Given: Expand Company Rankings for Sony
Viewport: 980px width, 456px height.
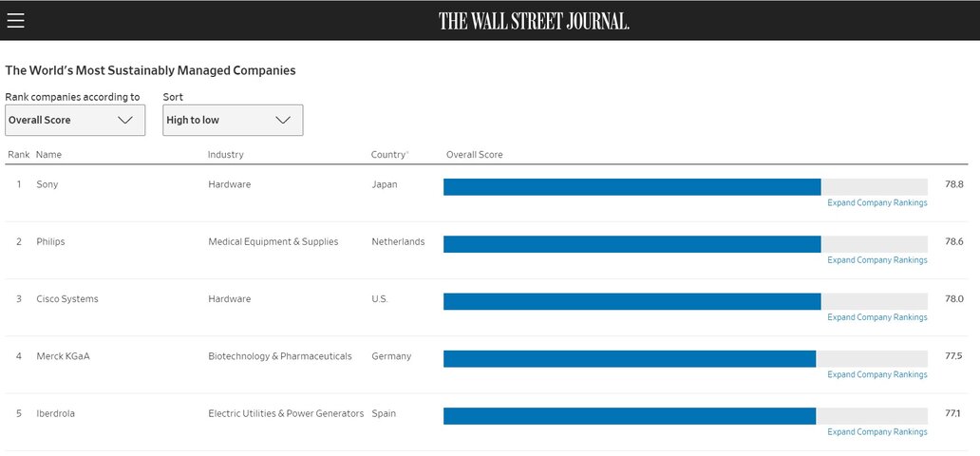Looking at the screenshot, I should [876, 202].
